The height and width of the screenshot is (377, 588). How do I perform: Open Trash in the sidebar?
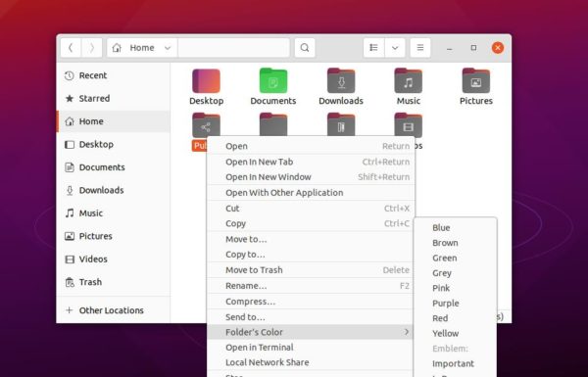pos(114,282)
